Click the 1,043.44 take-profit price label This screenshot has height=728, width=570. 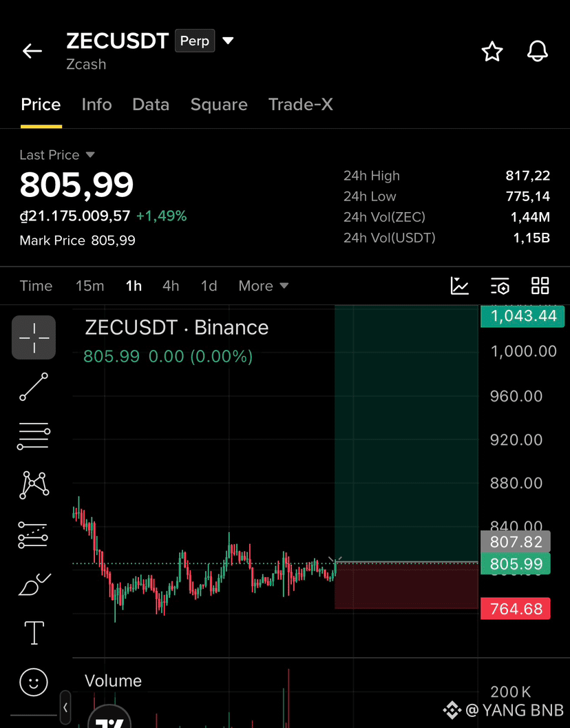pos(522,316)
